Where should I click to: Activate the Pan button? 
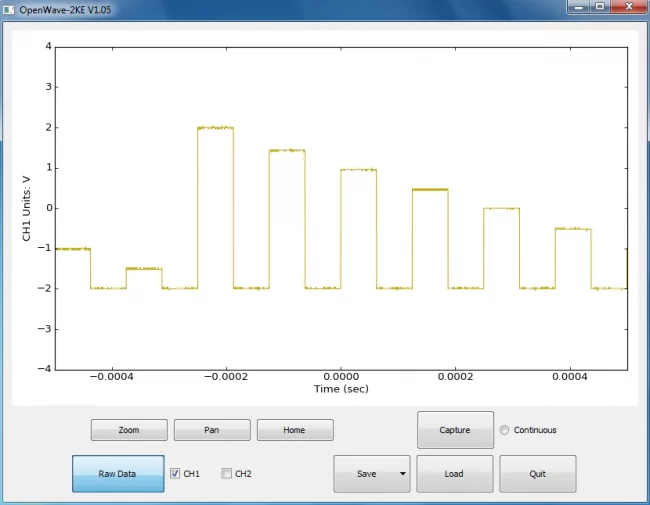[x=212, y=430]
